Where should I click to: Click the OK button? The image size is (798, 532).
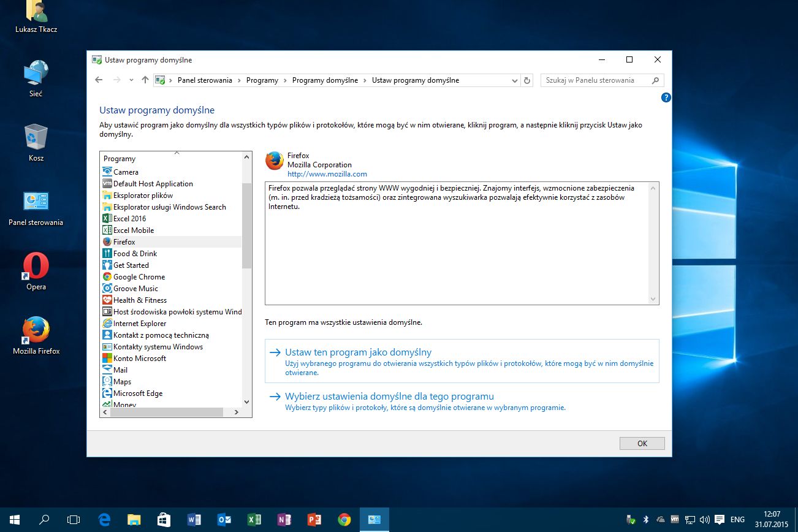642,444
